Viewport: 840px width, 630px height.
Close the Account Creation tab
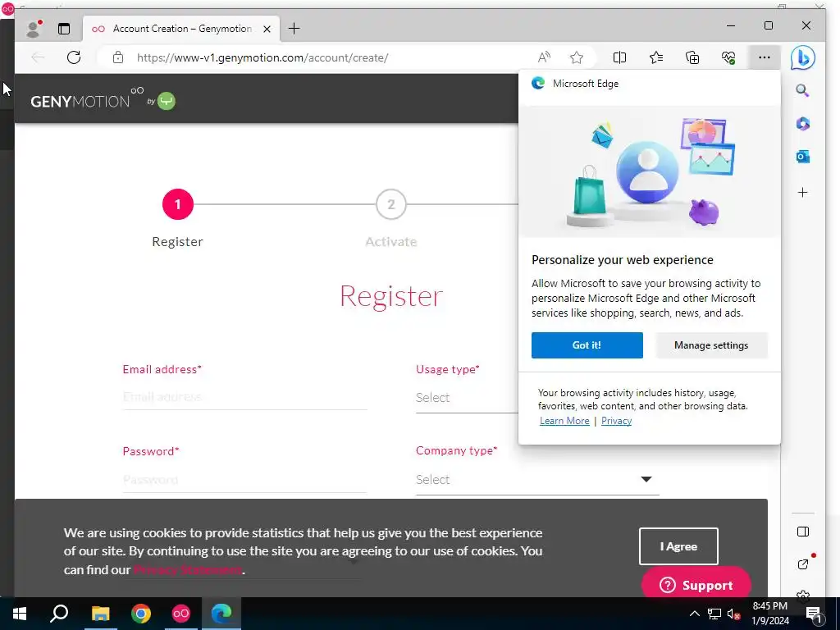click(x=267, y=29)
